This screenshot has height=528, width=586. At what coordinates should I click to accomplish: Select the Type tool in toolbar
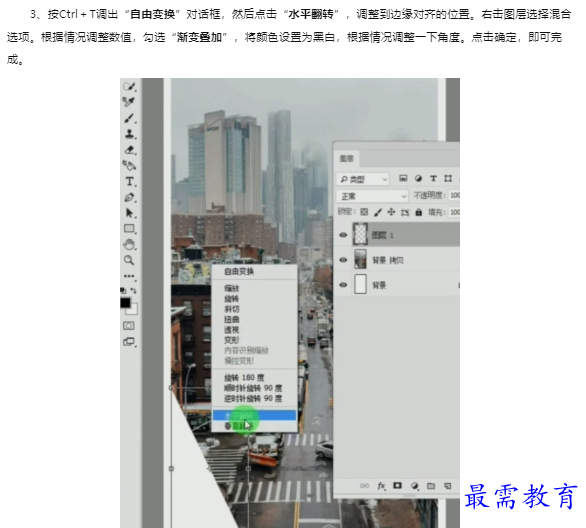pyautogui.click(x=130, y=182)
